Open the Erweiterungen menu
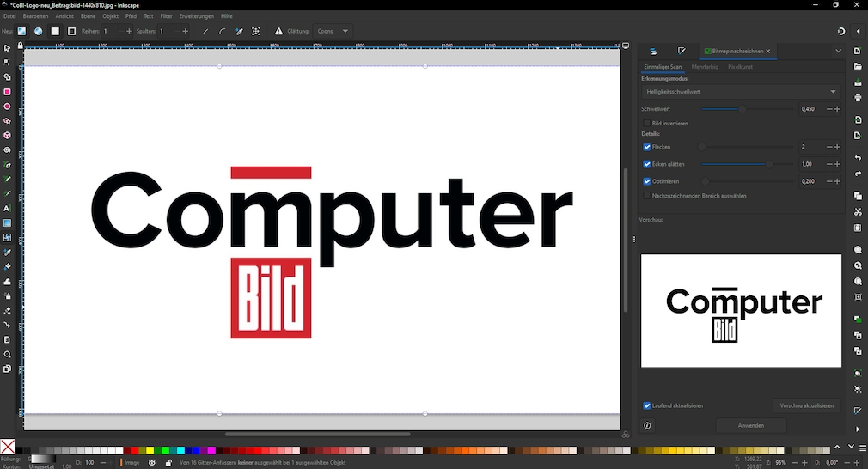868x469 pixels. [196, 16]
